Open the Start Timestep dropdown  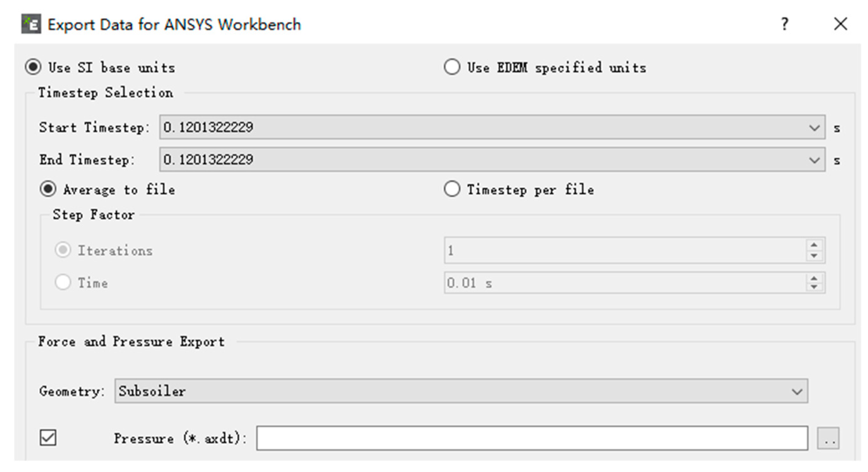(x=814, y=127)
